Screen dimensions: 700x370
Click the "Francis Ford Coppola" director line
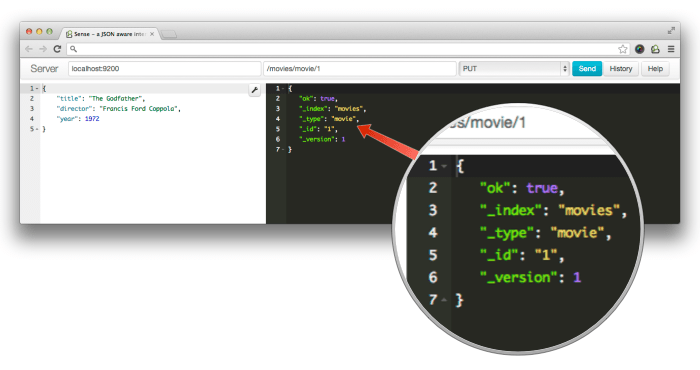pyautogui.click(x=118, y=109)
